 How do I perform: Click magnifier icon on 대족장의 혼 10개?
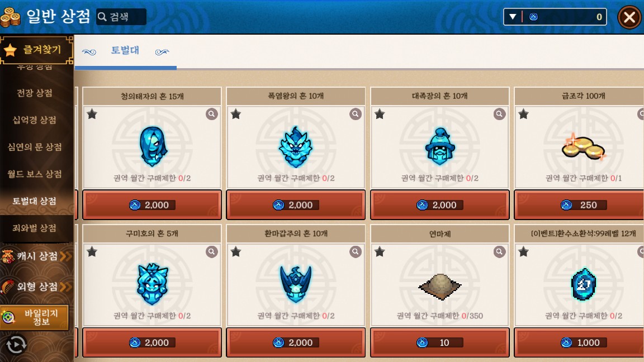pos(499,114)
